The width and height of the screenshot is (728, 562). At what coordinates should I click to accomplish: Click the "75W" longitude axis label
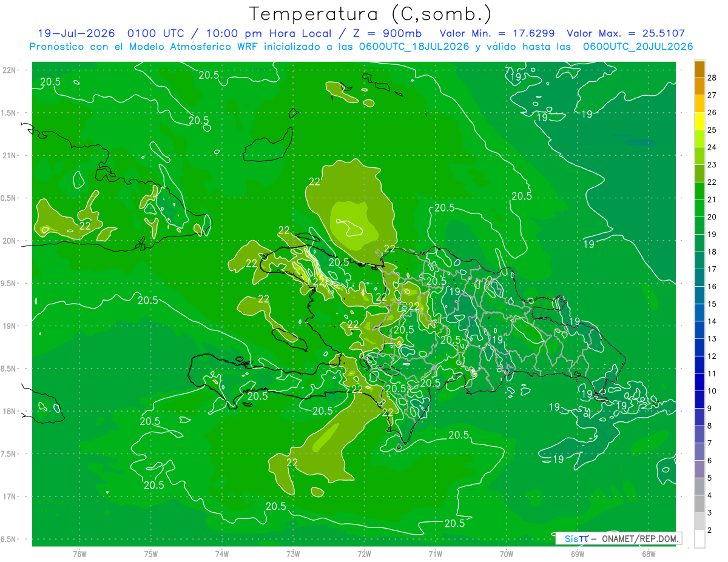point(151,554)
